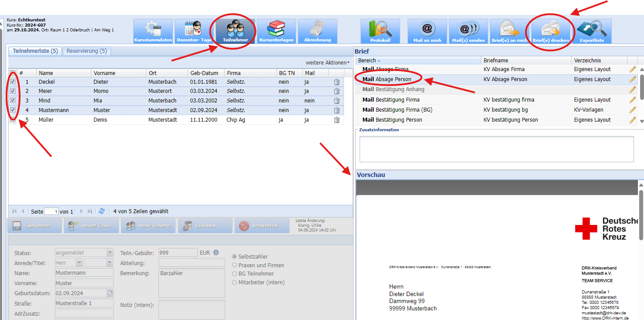
Task: Open the Protokoll icon
Action: point(380,31)
